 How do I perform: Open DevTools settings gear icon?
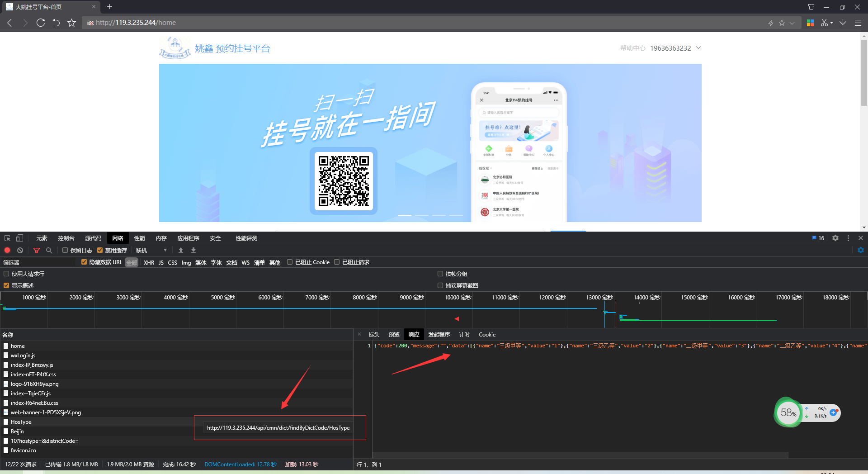coord(835,238)
